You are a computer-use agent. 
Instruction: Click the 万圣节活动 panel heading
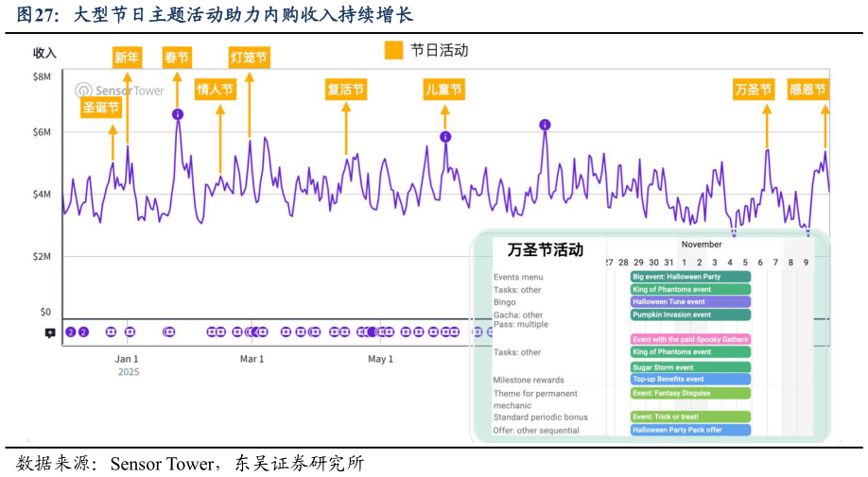click(x=546, y=249)
